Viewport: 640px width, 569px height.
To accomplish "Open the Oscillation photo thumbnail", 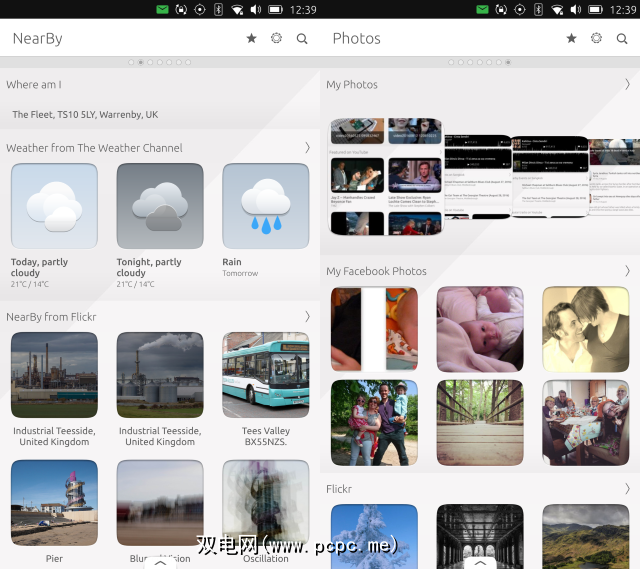I will click(x=266, y=503).
